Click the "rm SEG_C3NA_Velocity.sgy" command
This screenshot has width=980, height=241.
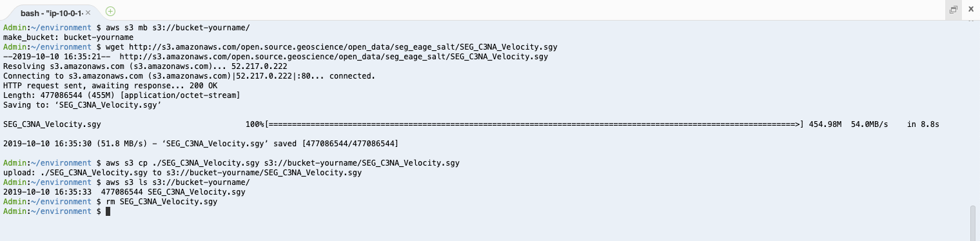pyautogui.click(x=161, y=202)
